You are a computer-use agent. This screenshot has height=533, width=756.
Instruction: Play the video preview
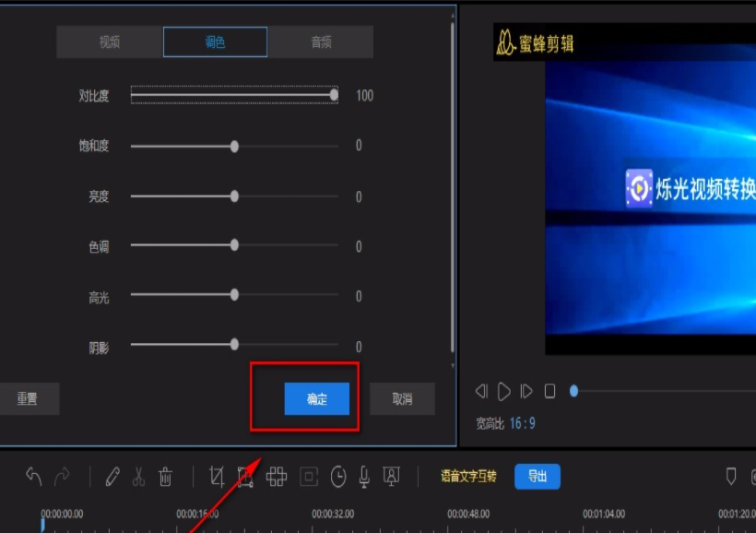tap(503, 391)
